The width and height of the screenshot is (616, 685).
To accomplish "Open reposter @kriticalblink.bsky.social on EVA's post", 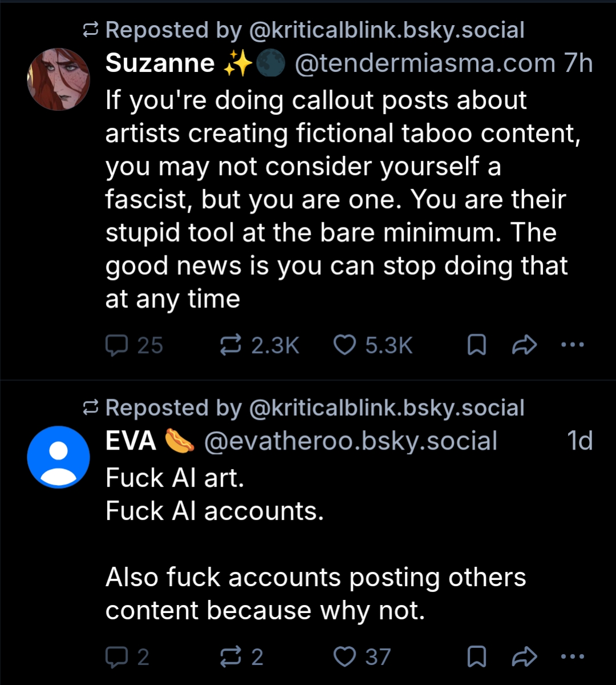I will point(386,408).
